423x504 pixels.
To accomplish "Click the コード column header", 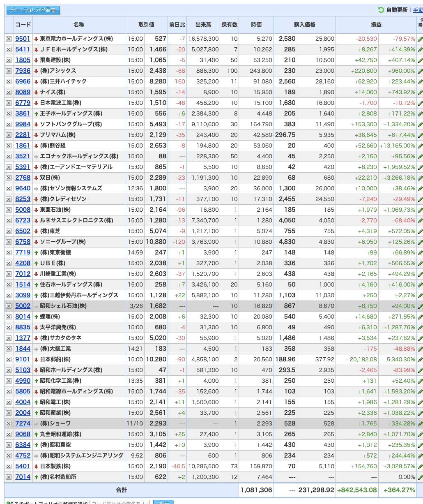I will click(x=23, y=25).
